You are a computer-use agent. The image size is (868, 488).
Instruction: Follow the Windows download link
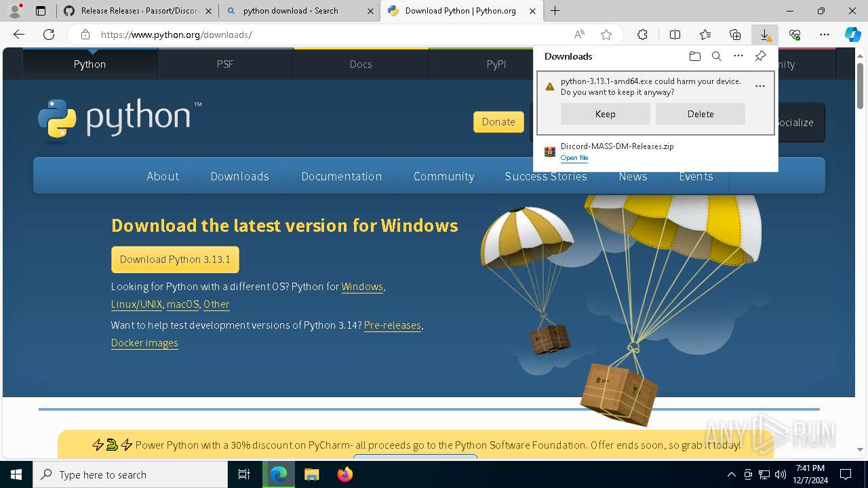(362, 287)
